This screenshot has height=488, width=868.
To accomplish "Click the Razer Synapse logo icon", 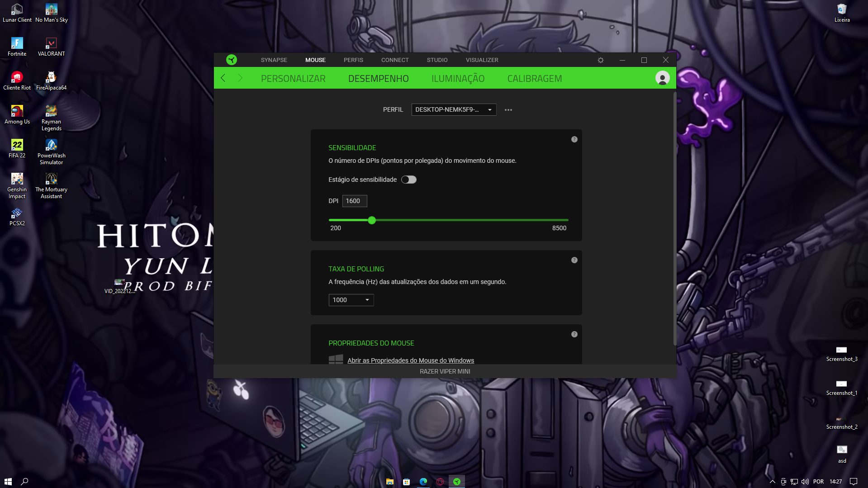I will click(232, 60).
